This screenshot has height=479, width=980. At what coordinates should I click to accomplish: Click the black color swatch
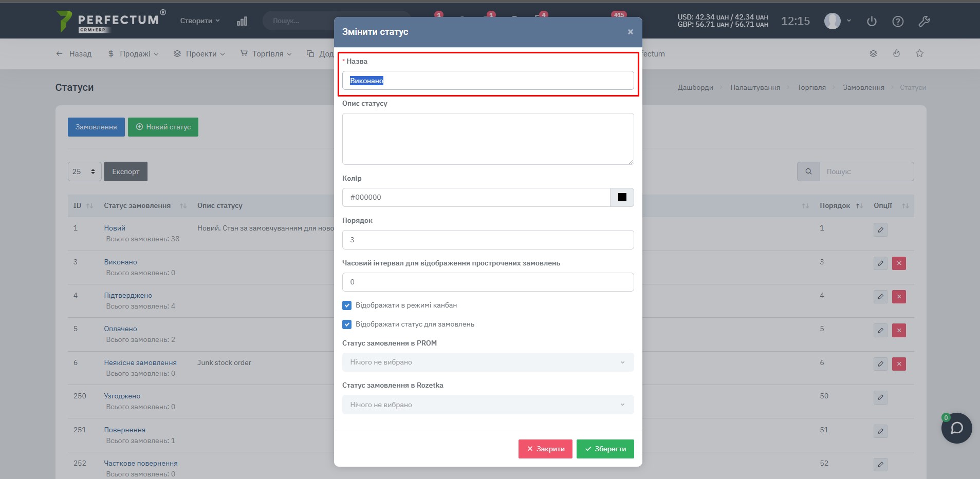point(622,197)
